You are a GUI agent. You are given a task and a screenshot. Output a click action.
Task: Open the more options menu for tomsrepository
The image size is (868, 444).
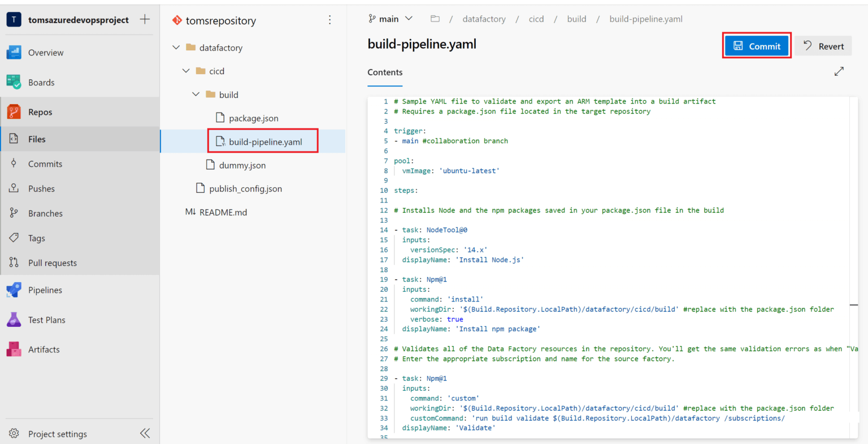click(330, 20)
